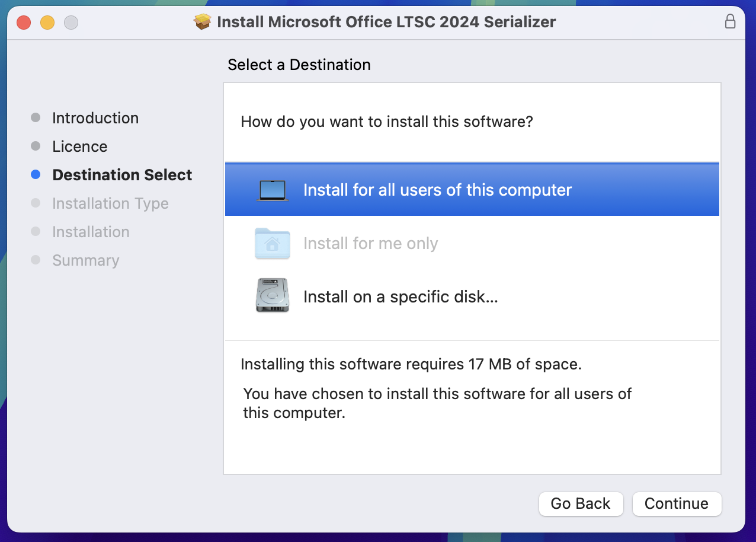Choose Install for me only option
Viewport: 756px width, 542px height.
tap(472, 243)
